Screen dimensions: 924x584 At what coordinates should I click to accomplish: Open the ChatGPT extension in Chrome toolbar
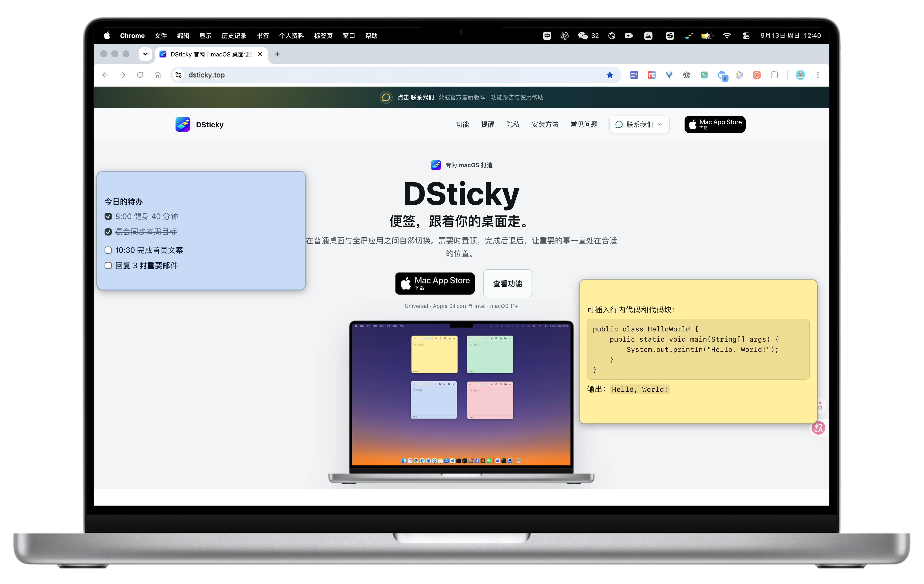[686, 75]
